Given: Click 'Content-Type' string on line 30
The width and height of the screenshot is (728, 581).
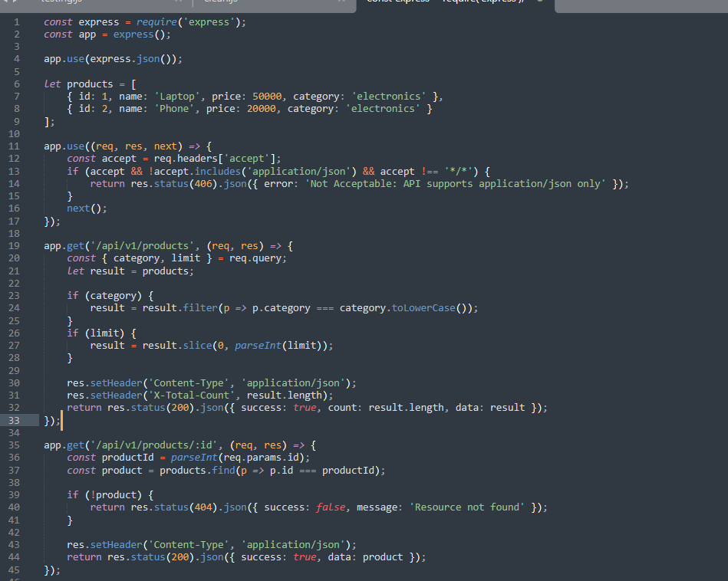Looking at the screenshot, I should (189, 383).
